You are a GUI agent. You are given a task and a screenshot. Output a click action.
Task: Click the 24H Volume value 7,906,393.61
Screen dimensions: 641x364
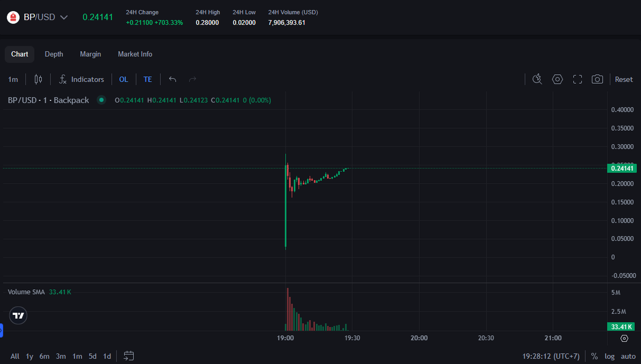(x=287, y=22)
